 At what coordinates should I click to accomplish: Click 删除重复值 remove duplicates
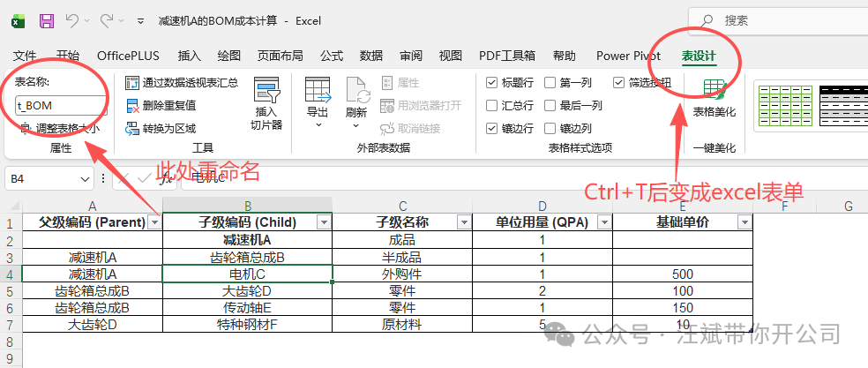[x=162, y=105]
